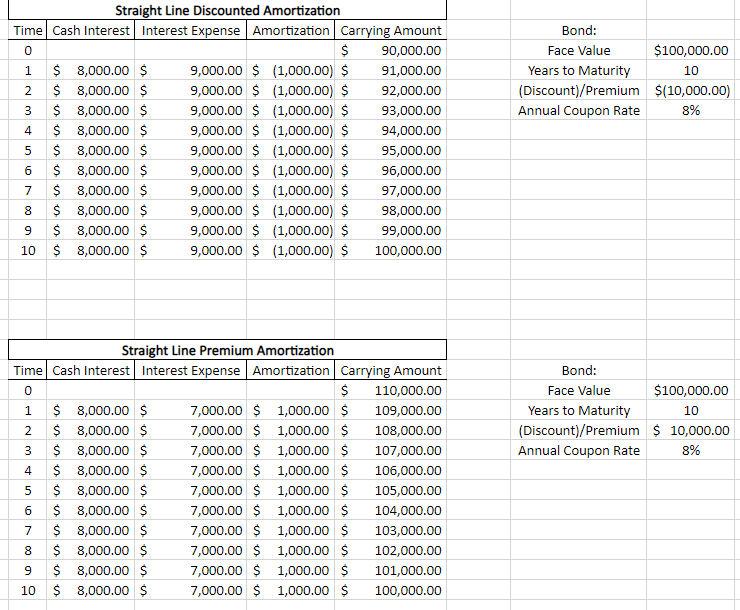
Task: Select lower bond Face Value $100,000.00 cell
Action: (691, 390)
